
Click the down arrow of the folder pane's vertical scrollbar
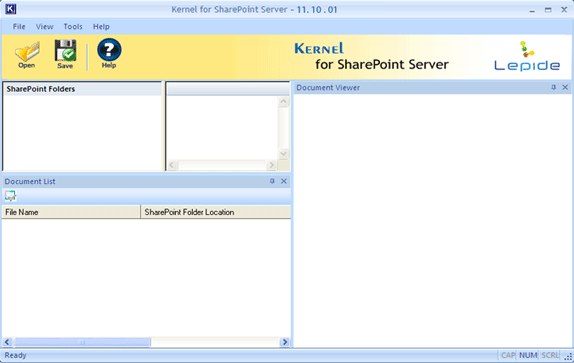point(283,154)
